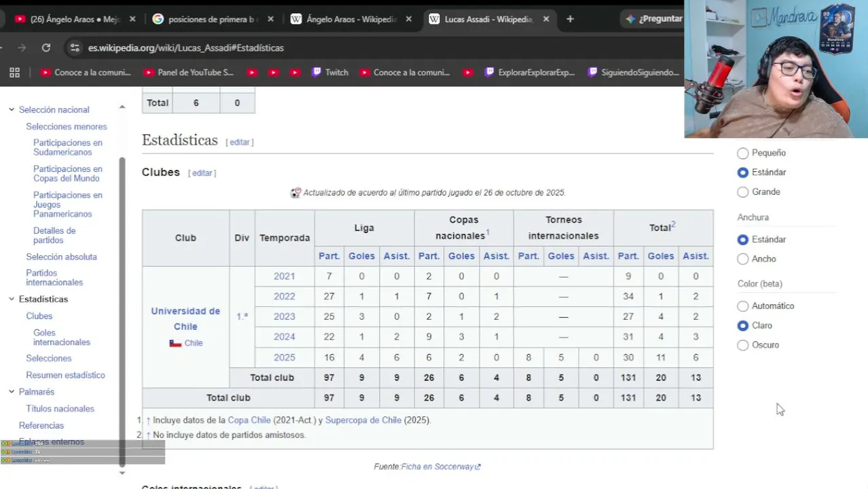Close the posiciones de primera b tab
This screenshot has width=868, height=489.
(270, 19)
